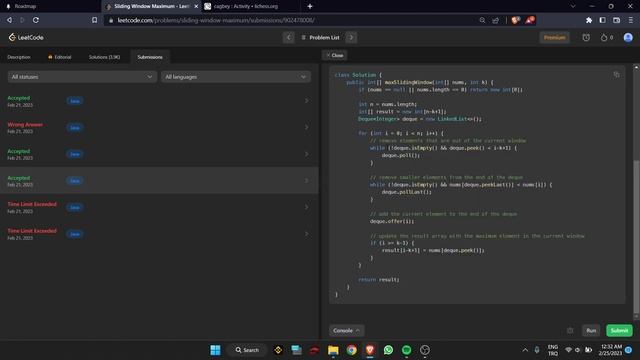Open Spotify from the taskbar
The width and height of the screenshot is (640, 360).
tap(407, 350)
